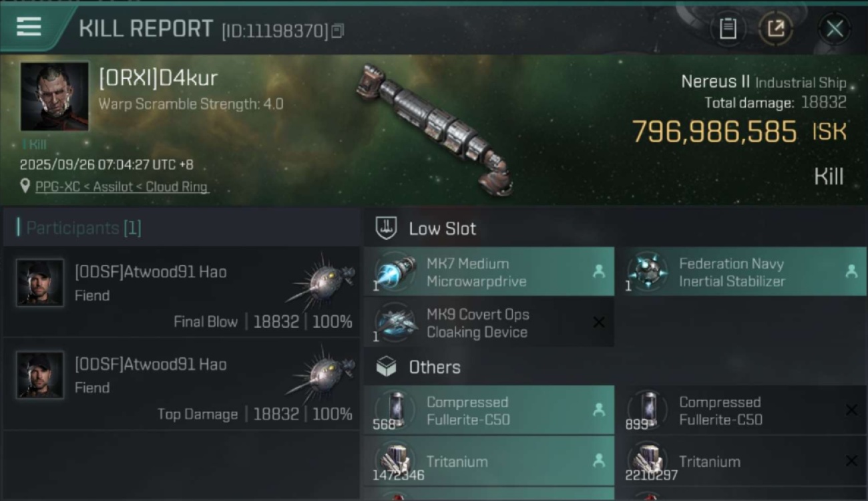The width and height of the screenshot is (868, 501).
Task: Click the share export icon
Action: [776, 29]
